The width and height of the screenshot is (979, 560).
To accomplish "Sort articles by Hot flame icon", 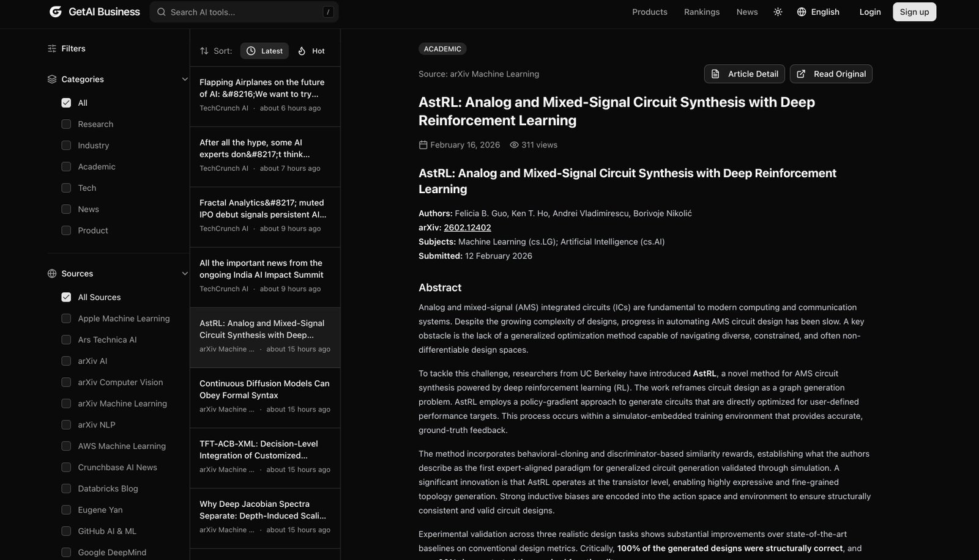I will point(302,51).
